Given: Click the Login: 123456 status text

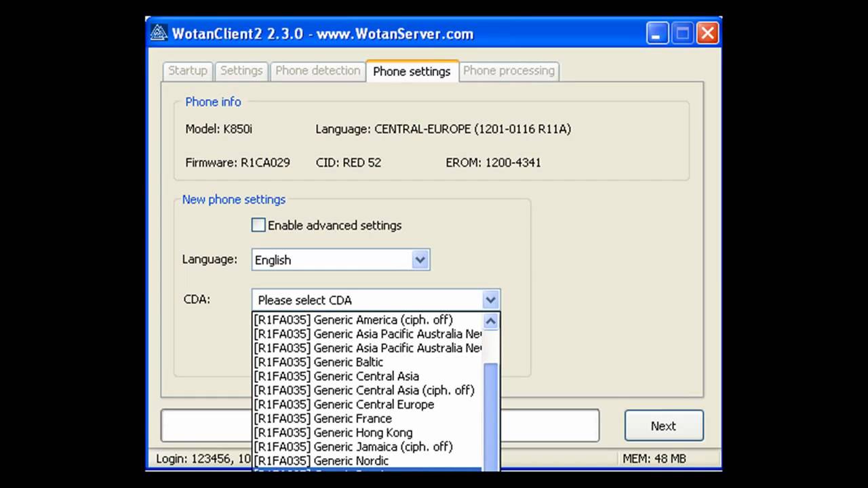Looking at the screenshot, I should click(x=202, y=459).
